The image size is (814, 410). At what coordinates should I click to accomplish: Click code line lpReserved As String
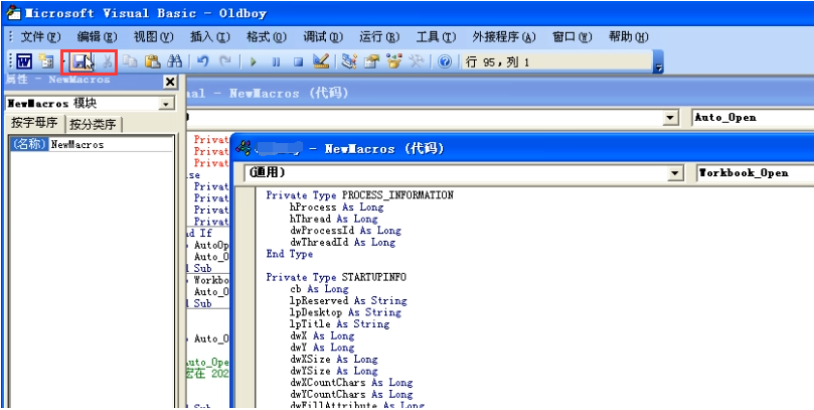point(348,300)
